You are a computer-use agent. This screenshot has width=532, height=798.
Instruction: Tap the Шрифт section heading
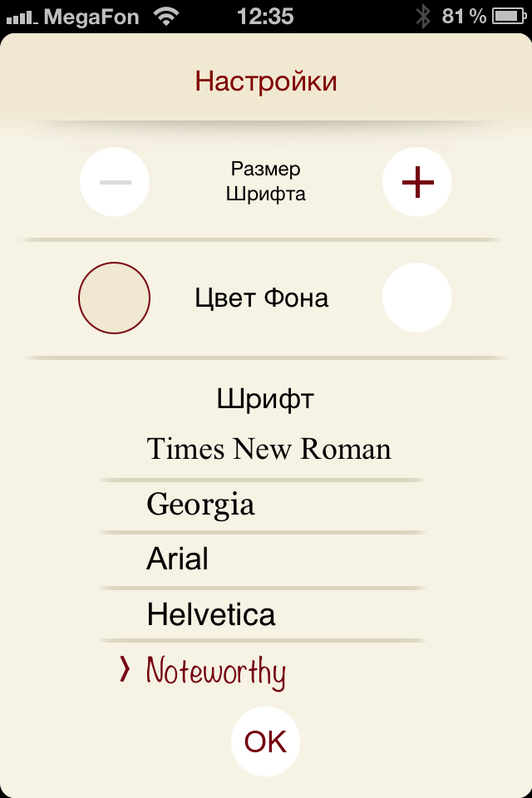pos(265,399)
